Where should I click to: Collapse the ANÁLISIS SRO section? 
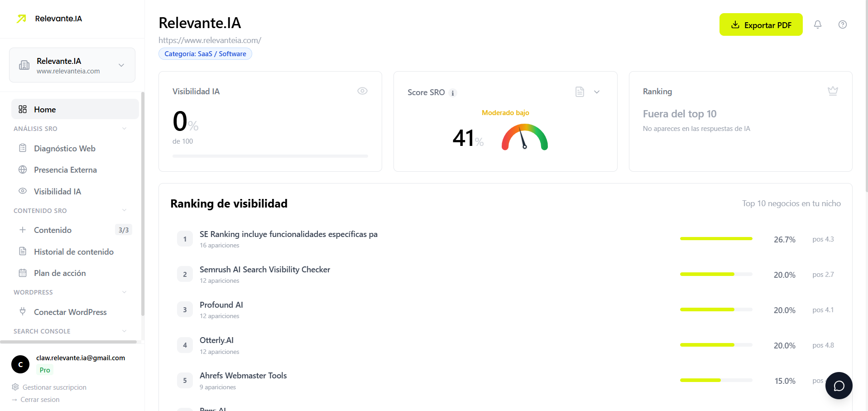[124, 128]
